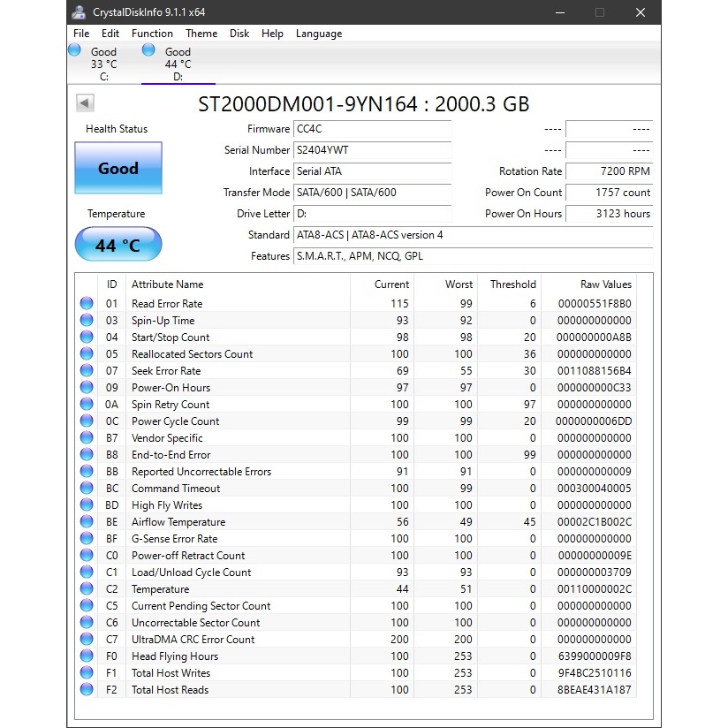Viewport: 728px width, 728px height.
Task: Click the Firmware value field
Action: (x=372, y=129)
